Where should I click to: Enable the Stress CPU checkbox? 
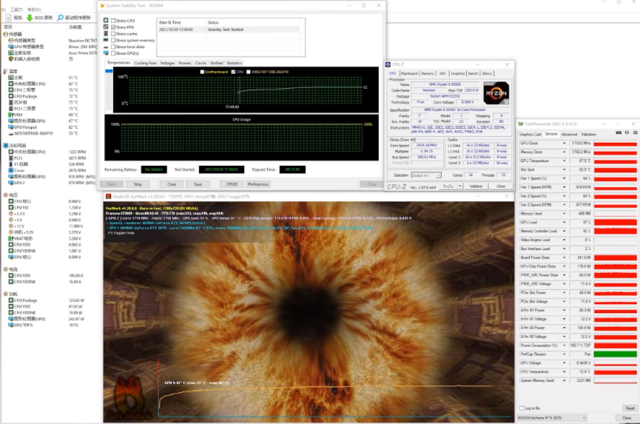tap(113, 20)
